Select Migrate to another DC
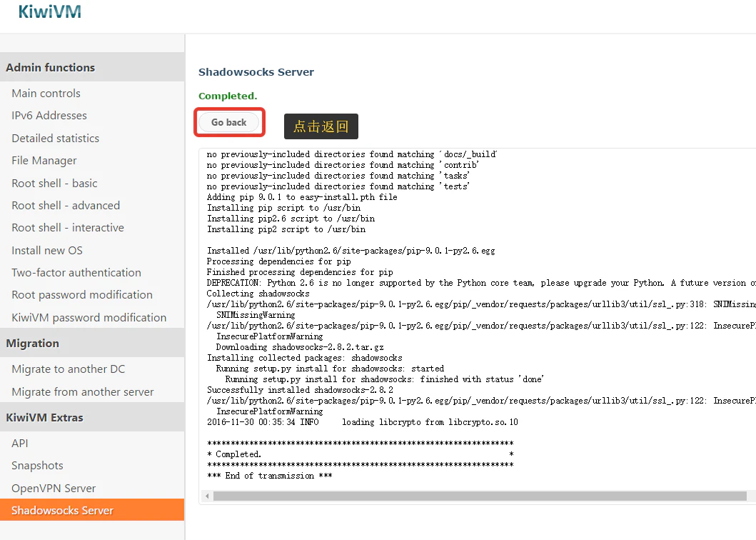This screenshot has height=540, width=756. coord(68,369)
